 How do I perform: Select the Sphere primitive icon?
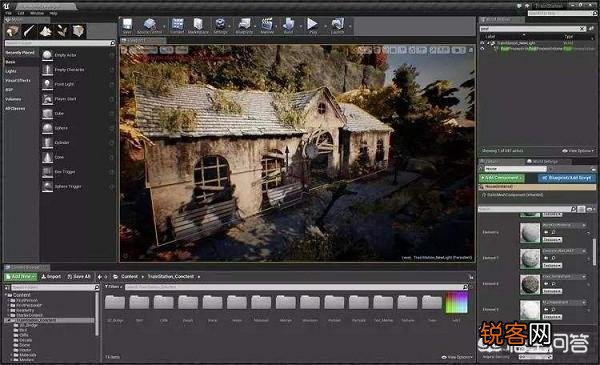(47, 128)
